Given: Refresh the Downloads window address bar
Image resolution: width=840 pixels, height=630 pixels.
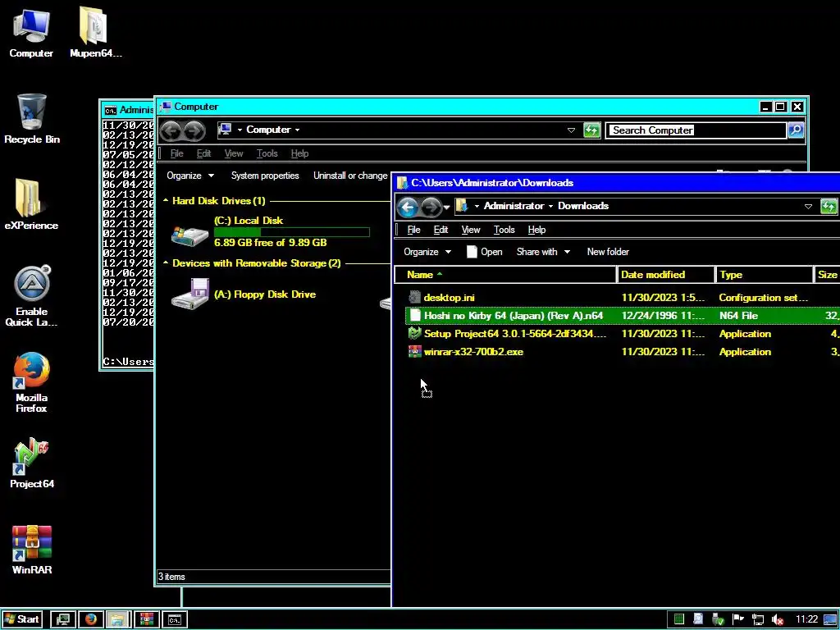Looking at the screenshot, I should click(829, 206).
